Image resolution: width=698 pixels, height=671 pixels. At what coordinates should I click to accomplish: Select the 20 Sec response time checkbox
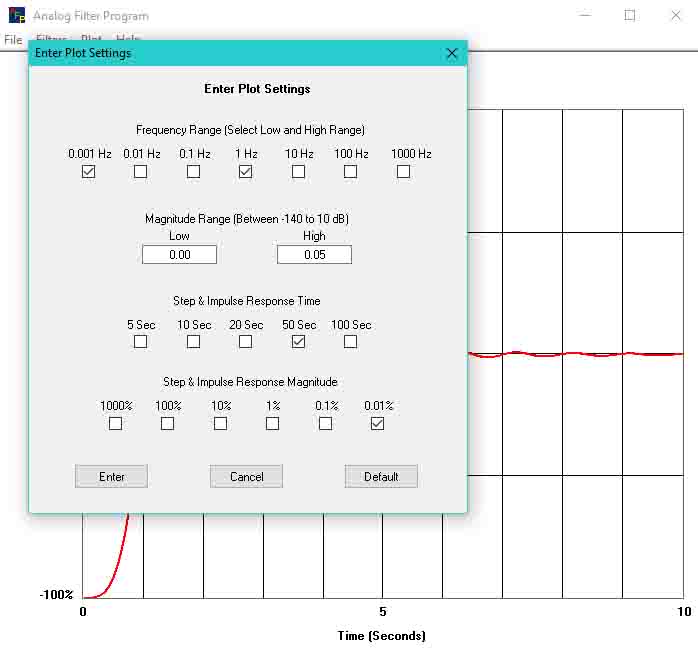point(245,342)
